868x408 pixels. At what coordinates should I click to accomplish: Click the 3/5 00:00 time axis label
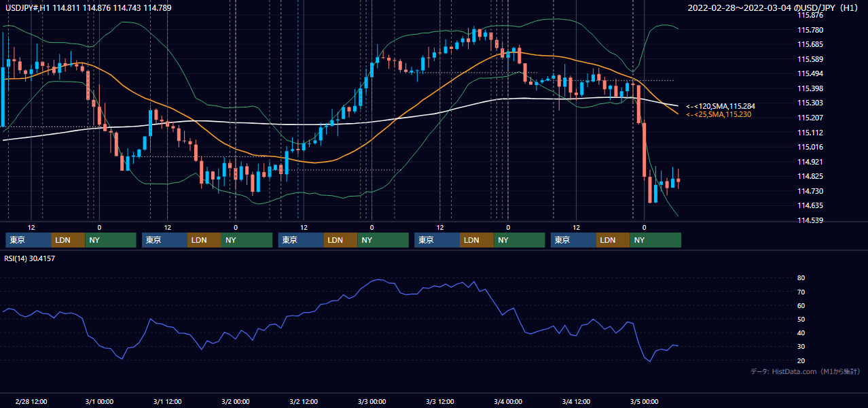pyautogui.click(x=644, y=402)
